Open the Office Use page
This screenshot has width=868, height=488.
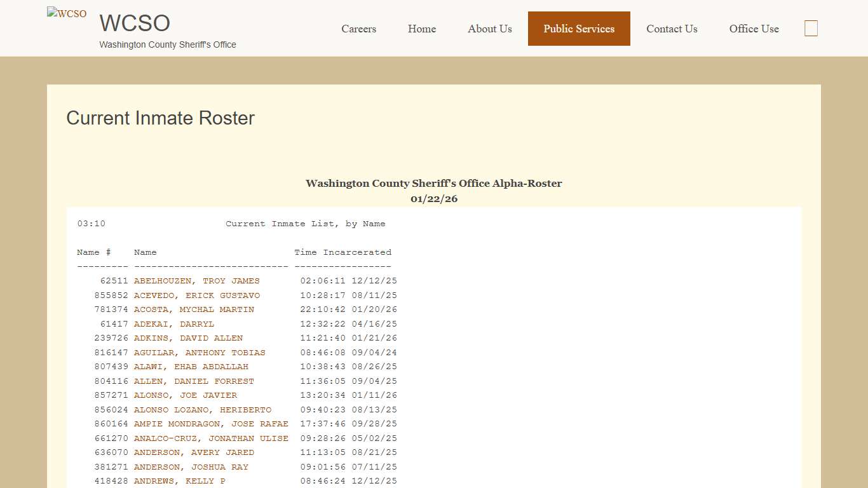pyautogui.click(x=754, y=29)
